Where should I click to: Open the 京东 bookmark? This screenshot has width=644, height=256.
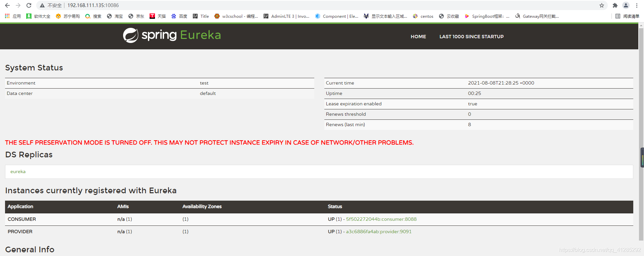pos(136,16)
